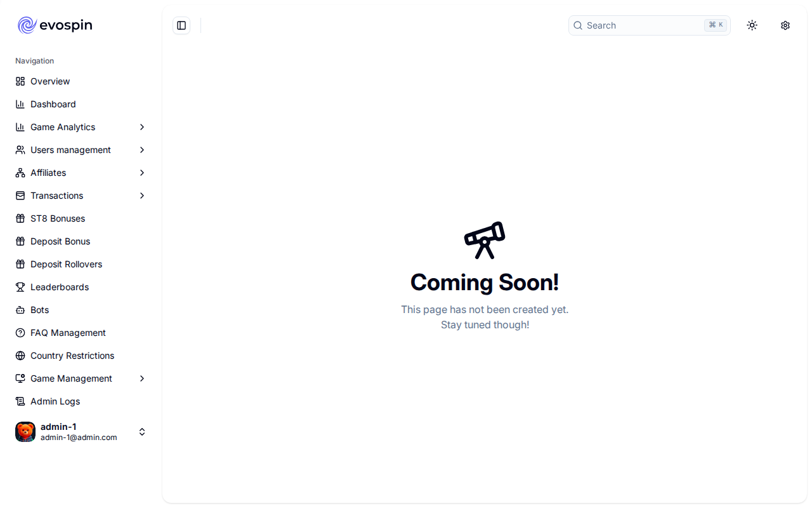Click the Coming Soon! heading
Viewport: 812px width, 508px height.
(x=485, y=283)
